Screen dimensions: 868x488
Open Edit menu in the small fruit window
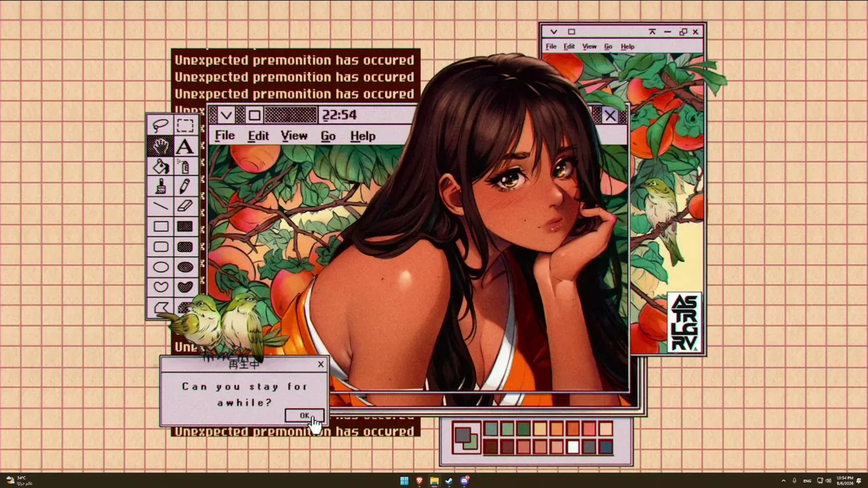569,47
